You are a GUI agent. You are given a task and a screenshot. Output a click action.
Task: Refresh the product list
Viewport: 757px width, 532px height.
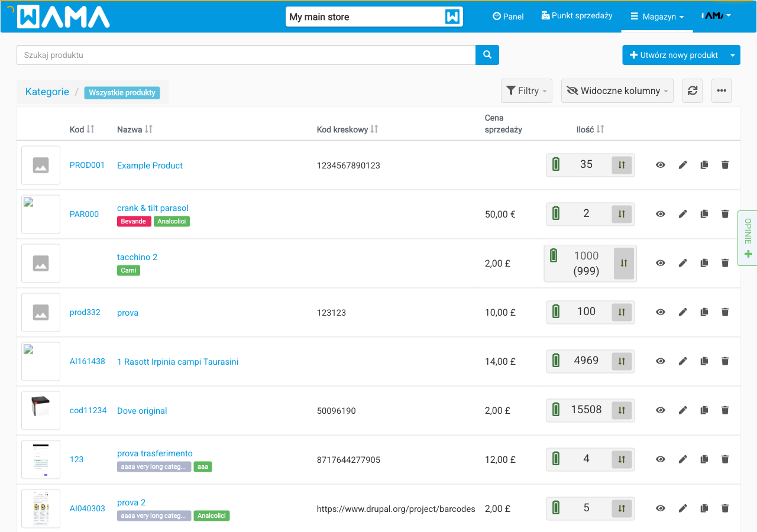(x=693, y=91)
